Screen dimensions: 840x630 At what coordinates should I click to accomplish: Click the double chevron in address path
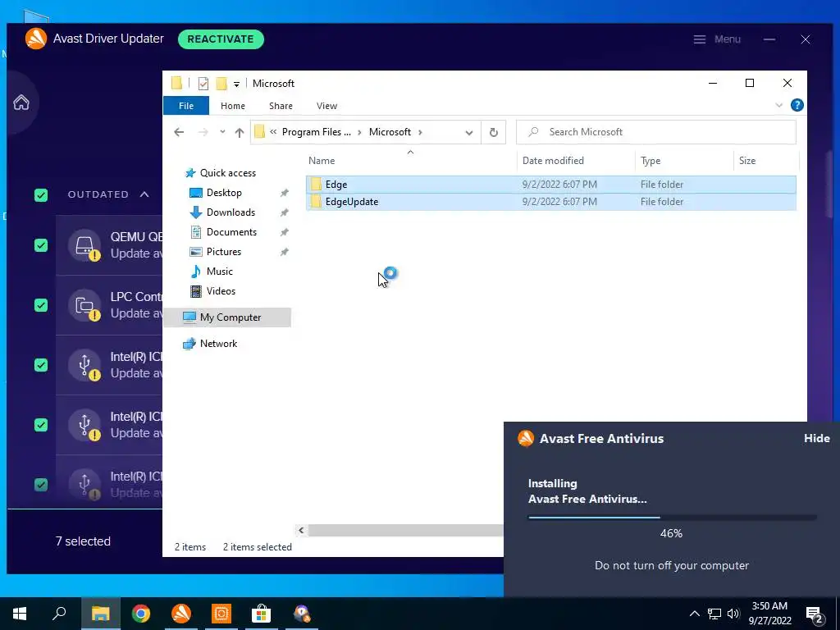click(273, 132)
